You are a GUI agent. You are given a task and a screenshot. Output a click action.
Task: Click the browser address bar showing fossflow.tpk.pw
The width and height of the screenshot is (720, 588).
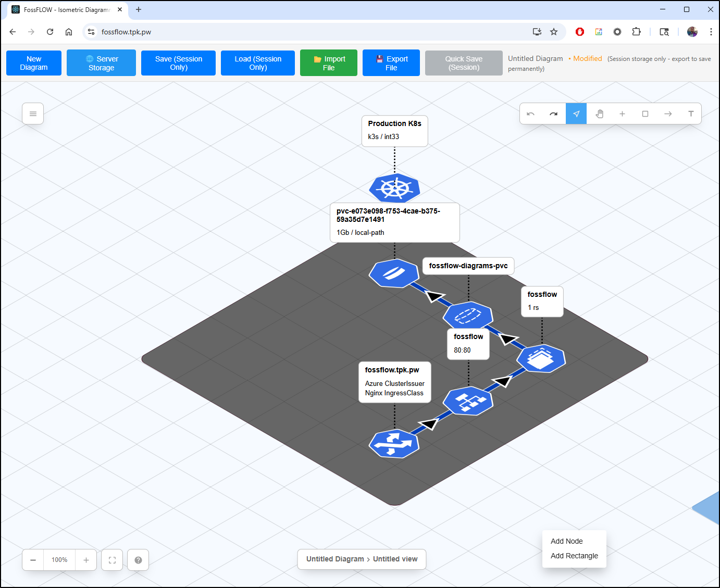click(x=127, y=32)
